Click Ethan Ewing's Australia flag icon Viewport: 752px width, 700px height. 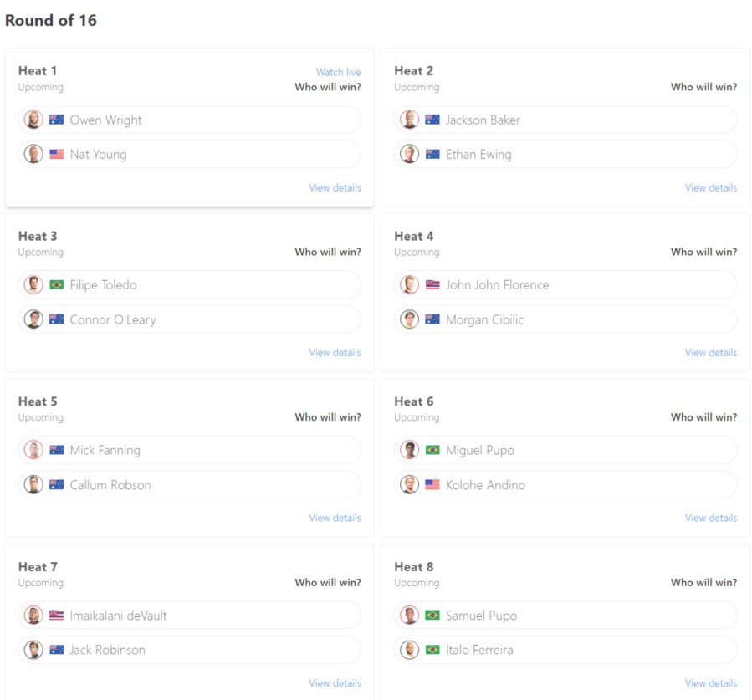(432, 155)
